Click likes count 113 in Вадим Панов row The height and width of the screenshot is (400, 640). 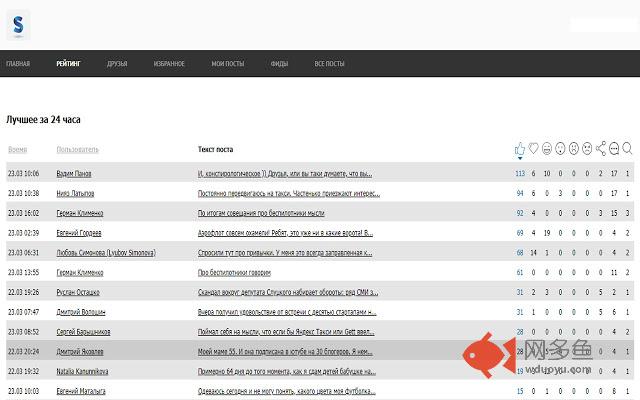520,173
